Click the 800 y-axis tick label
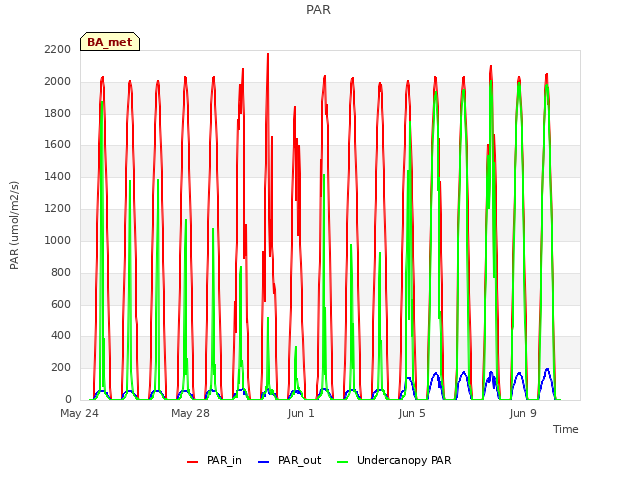The height and width of the screenshot is (480, 640). pyautogui.click(x=61, y=272)
